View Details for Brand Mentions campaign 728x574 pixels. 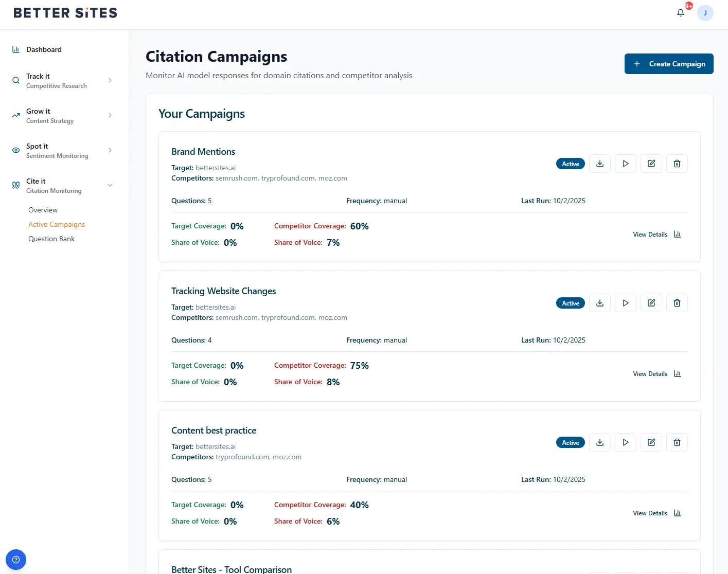(656, 235)
